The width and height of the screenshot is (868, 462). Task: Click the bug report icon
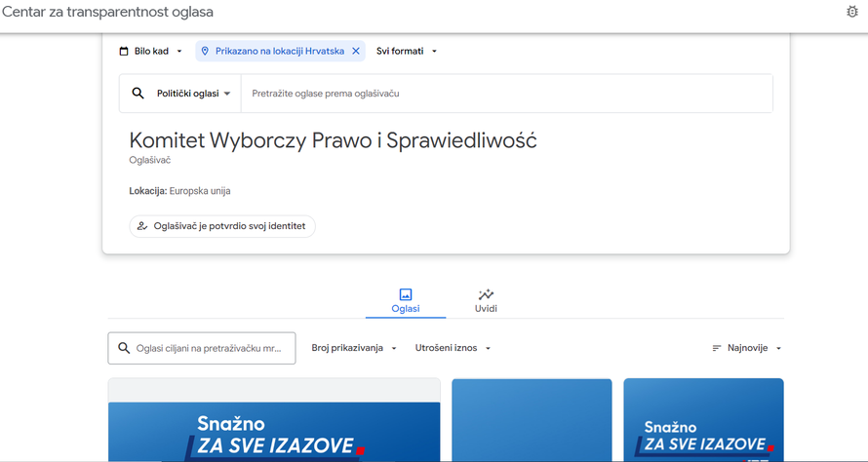[x=852, y=11]
